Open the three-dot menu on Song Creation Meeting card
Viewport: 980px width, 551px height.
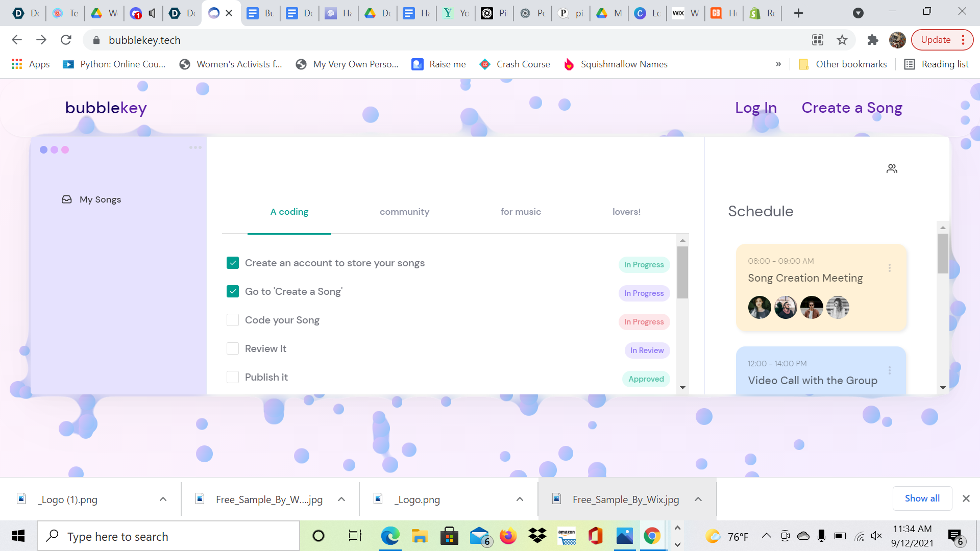pos(890,268)
